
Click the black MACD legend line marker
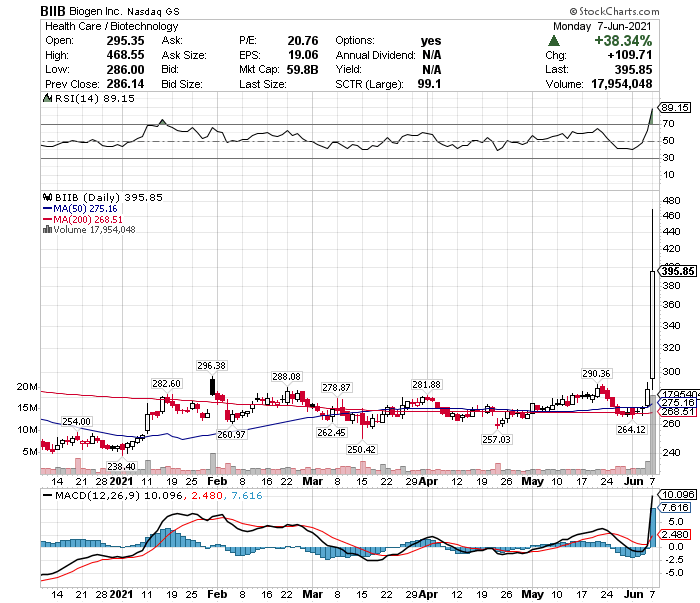(47, 495)
